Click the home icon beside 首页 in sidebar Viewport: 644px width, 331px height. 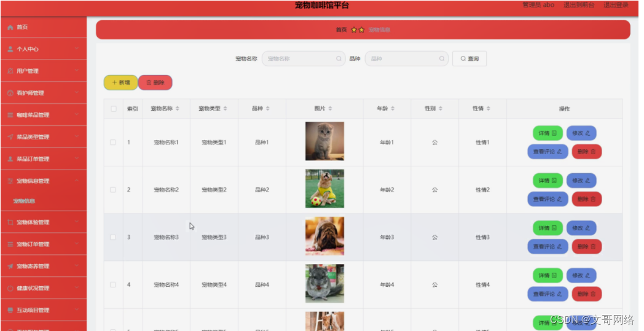(10, 28)
